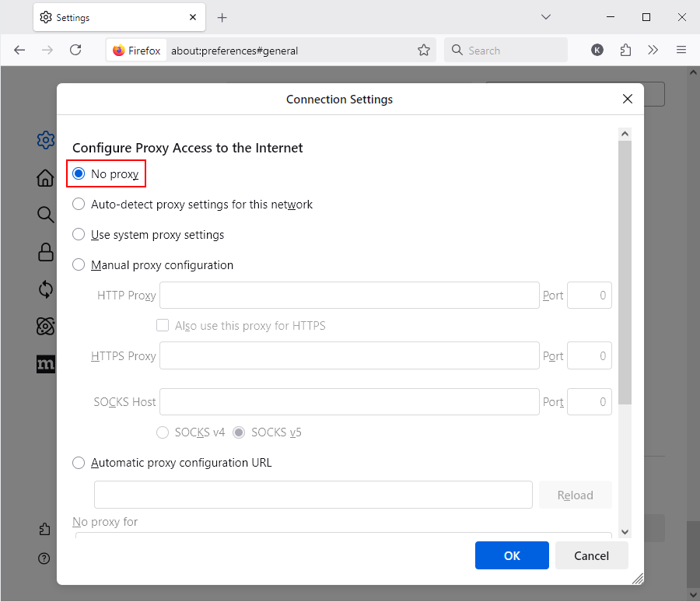The height and width of the screenshot is (602, 700).
Task: Switch to the Settings tab
Action: click(x=117, y=17)
